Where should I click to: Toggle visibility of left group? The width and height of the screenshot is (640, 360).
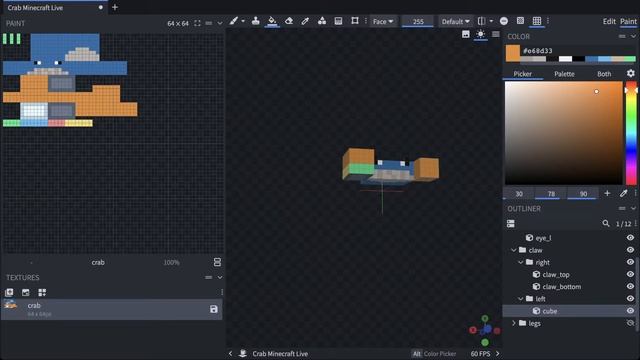630,299
